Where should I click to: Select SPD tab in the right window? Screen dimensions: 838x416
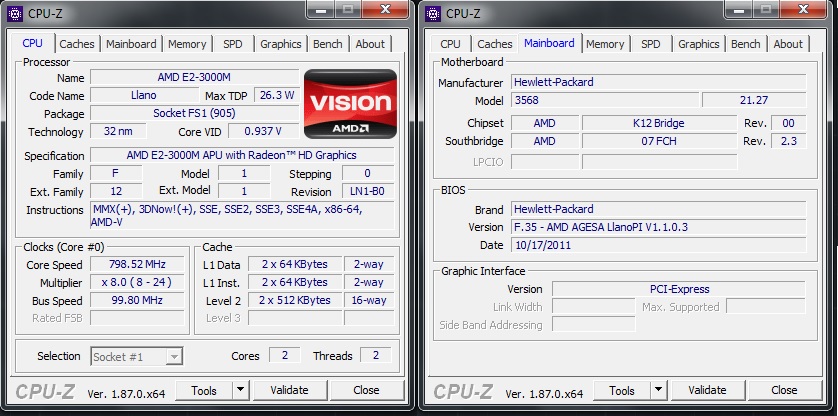(650, 44)
